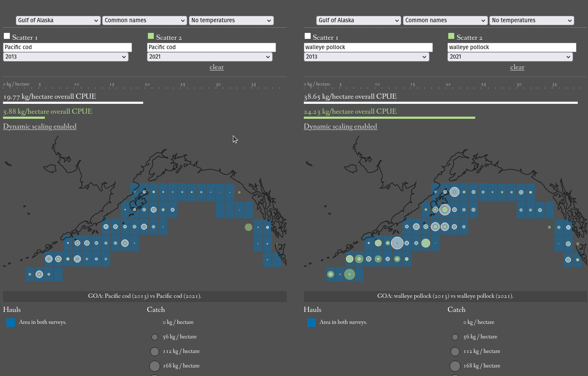
Task: Click the GOA Pacific cod 2013 vs 2021 caption
Action: 145,296
